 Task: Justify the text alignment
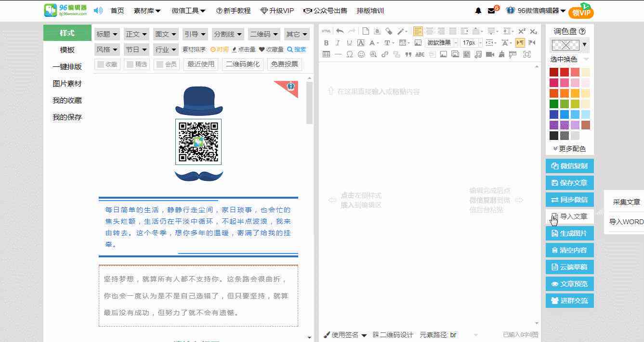pyautogui.click(x=453, y=31)
